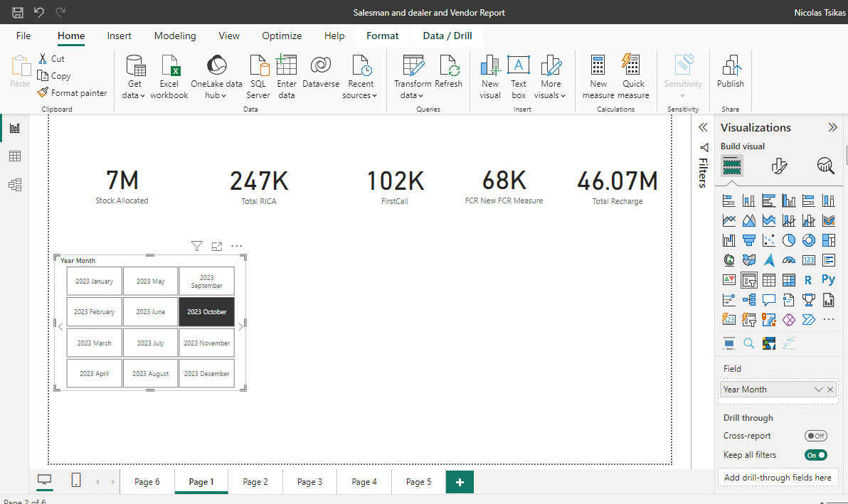Select the treemap visual

829,240
